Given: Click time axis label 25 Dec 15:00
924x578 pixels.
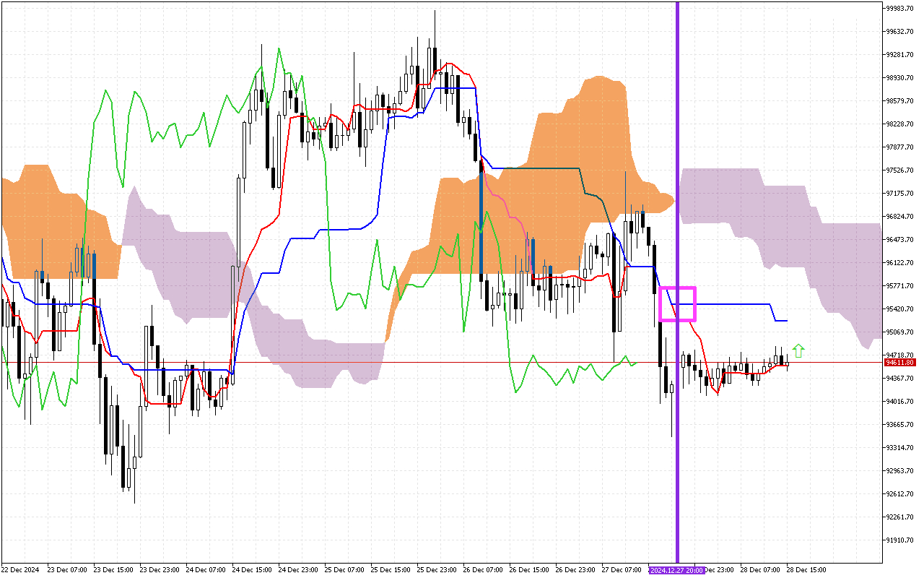Looking at the screenshot, I should coord(391,570).
